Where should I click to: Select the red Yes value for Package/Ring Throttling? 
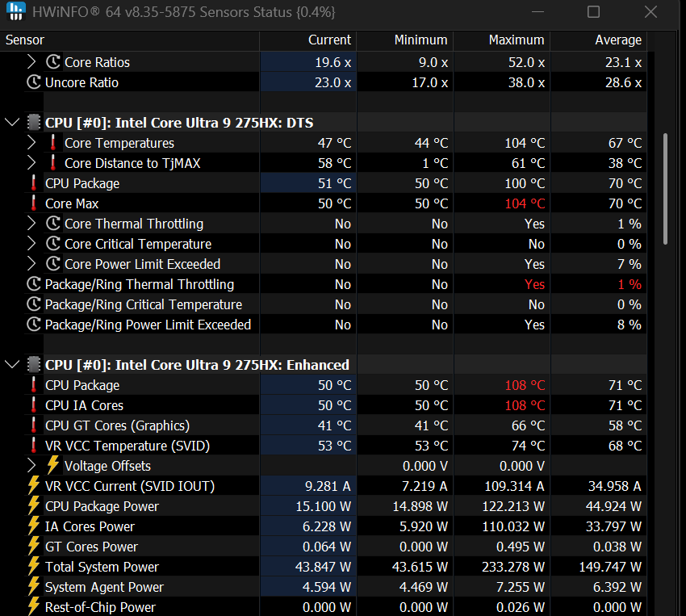(534, 284)
